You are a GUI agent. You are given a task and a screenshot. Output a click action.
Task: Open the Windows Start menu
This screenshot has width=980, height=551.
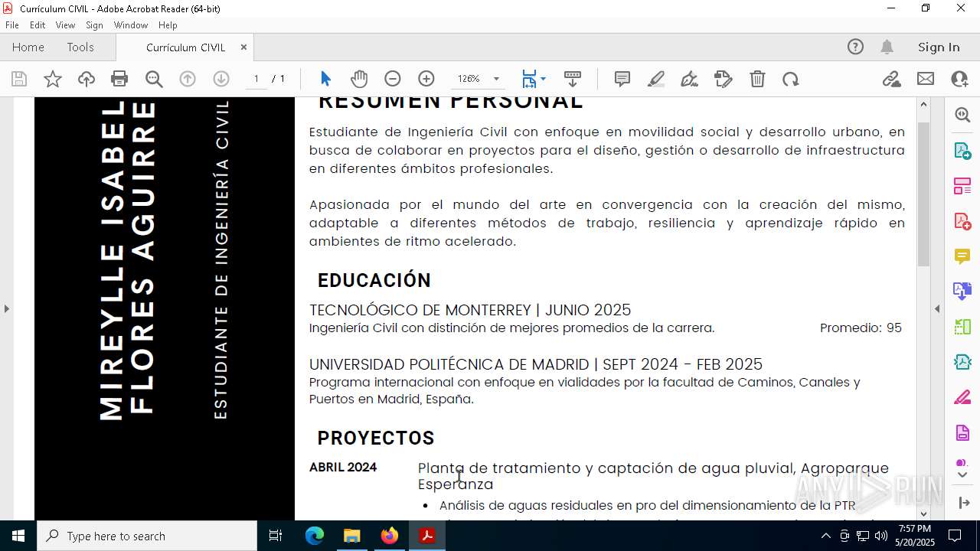[x=18, y=536]
